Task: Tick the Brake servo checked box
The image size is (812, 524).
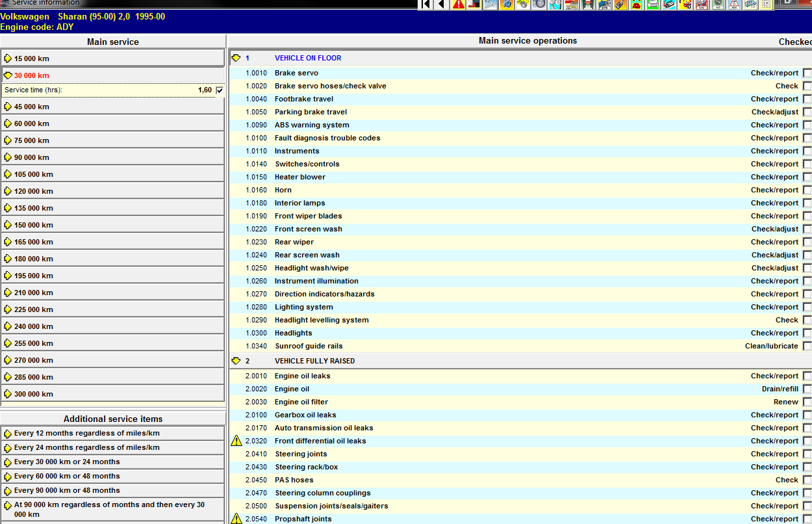Action: [807, 73]
